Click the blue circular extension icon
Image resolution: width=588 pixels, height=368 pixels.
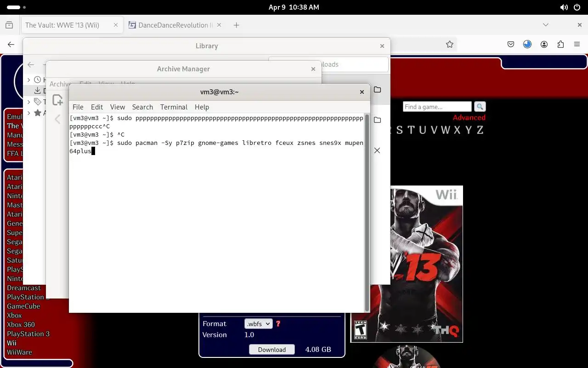point(527,45)
